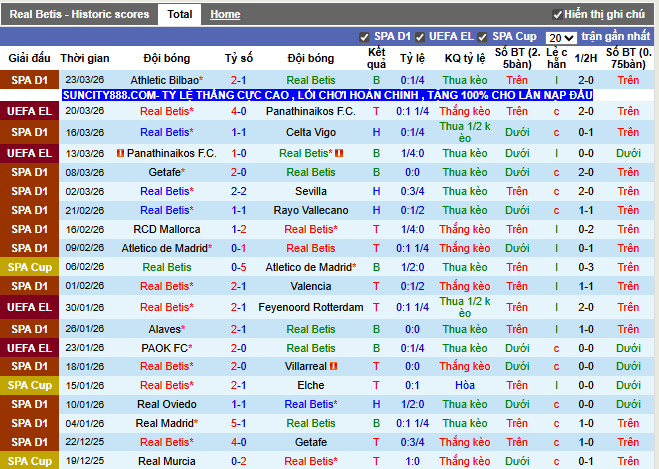Open Rayo Vallecano team link
Screen dimensions: 659x469
tap(311, 210)
